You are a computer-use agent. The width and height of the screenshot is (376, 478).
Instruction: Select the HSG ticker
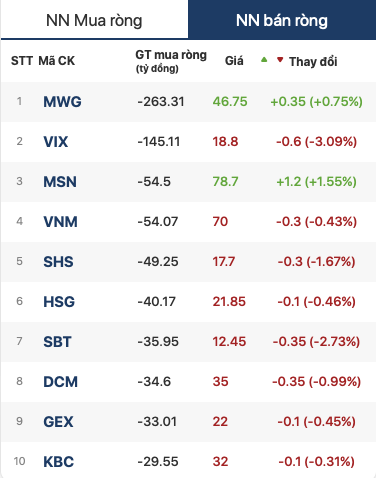tap(59, 302)
